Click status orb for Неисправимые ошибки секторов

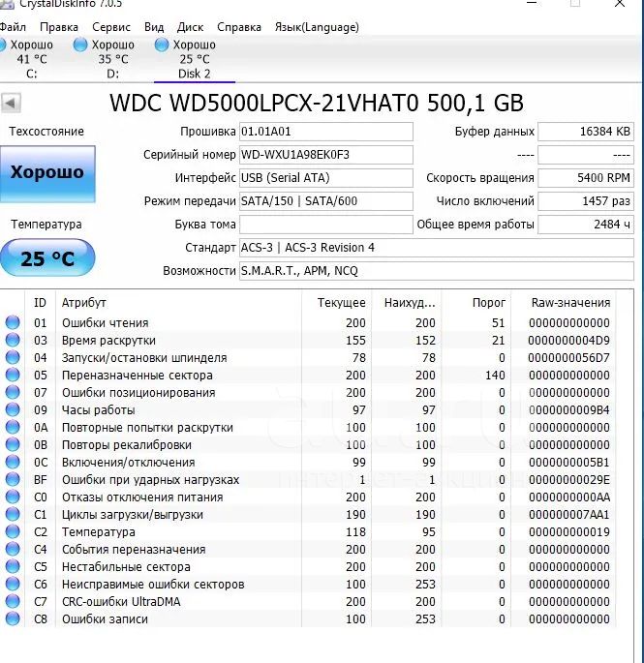[13, 584]
